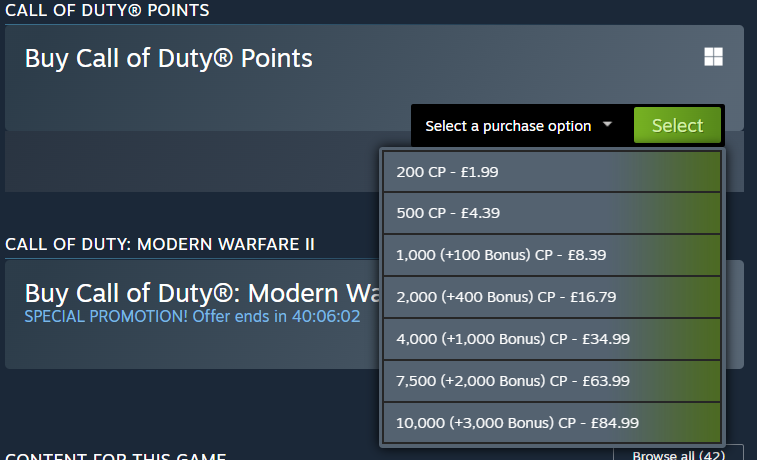This screenshot has width=757, height=460.
Task: Choose the 500 CP - £4.39 option
Action: point(552,213)
